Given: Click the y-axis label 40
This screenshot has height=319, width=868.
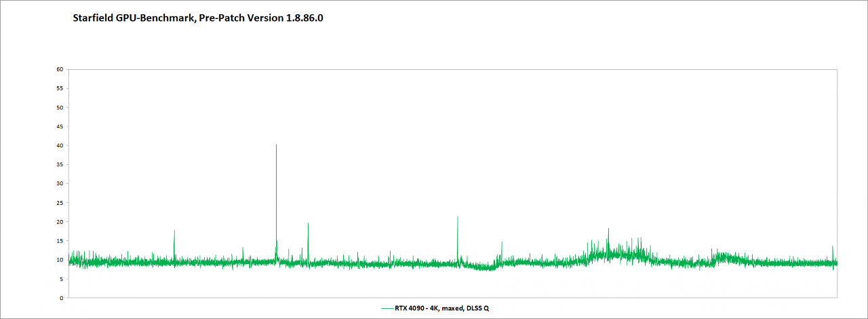Looking at the screenshot, I should tap(60, 145).
